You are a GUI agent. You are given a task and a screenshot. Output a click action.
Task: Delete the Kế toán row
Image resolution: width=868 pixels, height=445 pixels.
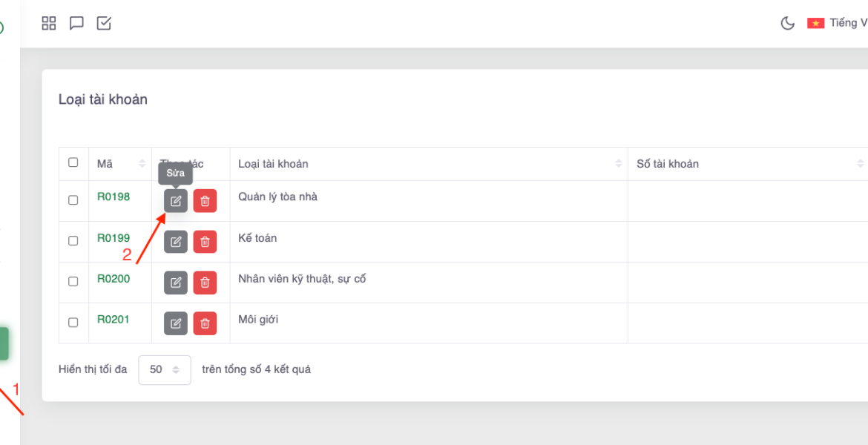(x=205, y=242)
